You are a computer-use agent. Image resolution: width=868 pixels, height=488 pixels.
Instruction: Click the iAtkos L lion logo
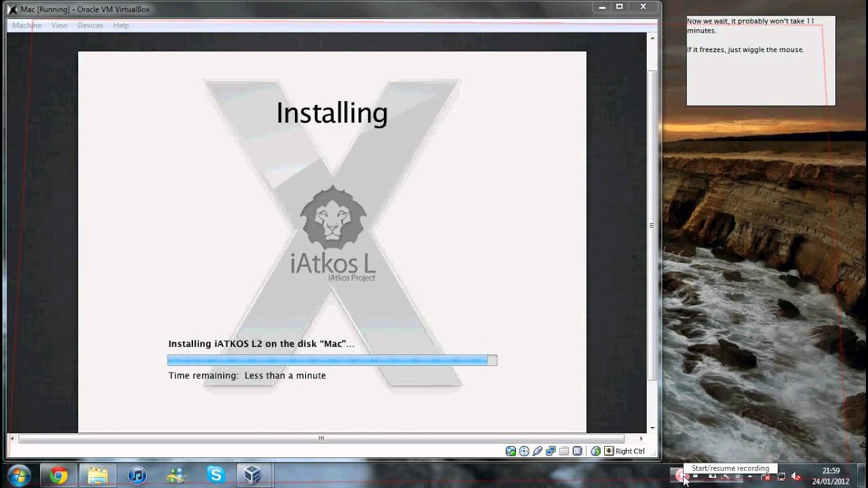point(333,233)
